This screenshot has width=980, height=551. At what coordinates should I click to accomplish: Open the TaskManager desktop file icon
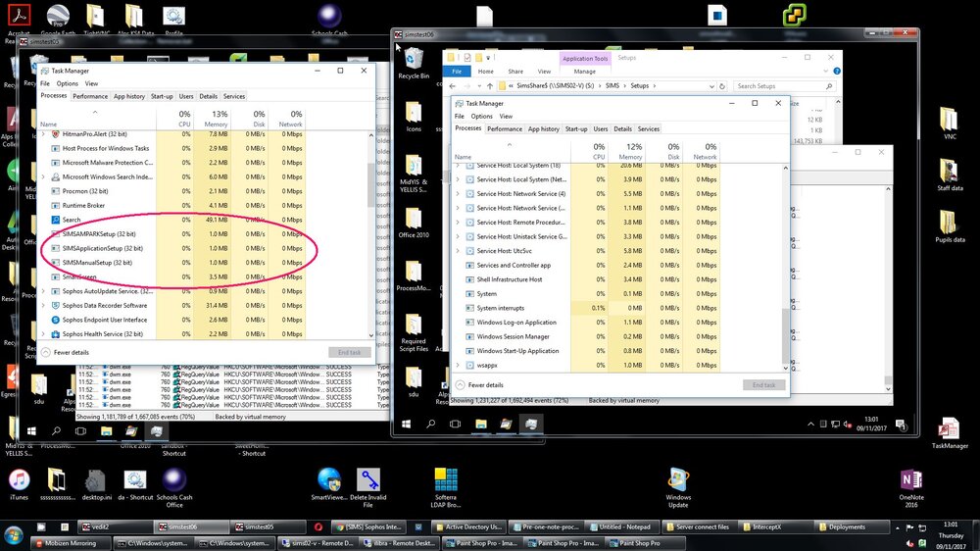(950, 432)
